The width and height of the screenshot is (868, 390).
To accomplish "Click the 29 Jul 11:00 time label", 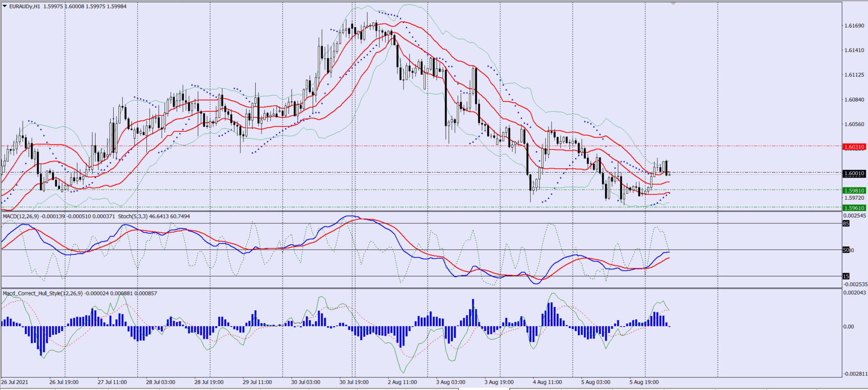I will click(257, 382).
